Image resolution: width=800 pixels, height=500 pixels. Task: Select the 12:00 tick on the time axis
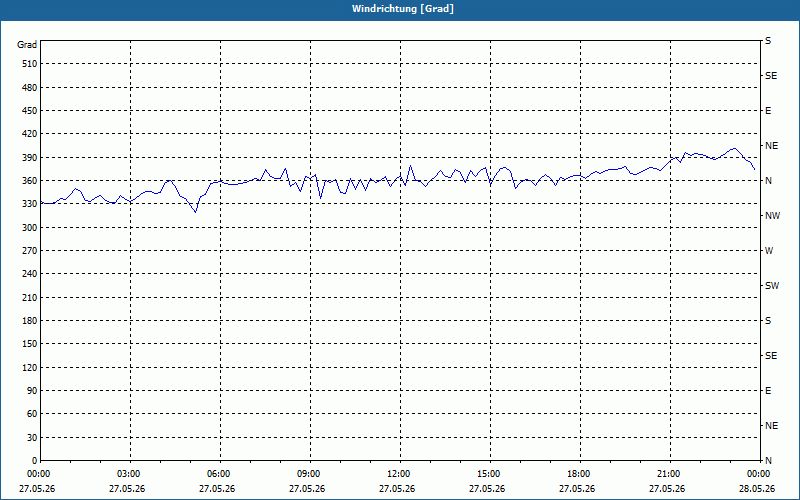tap(400, 474)
